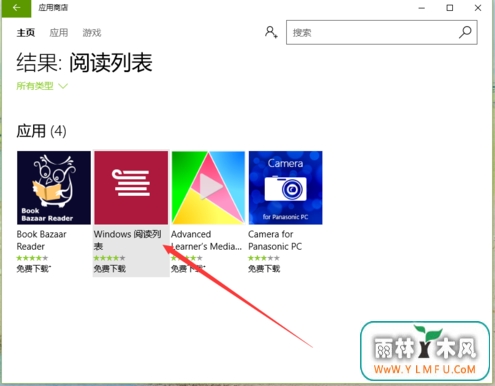Click the Camera for Panasonic PC title
Viewport: 495px width, 386px height.
275,240
